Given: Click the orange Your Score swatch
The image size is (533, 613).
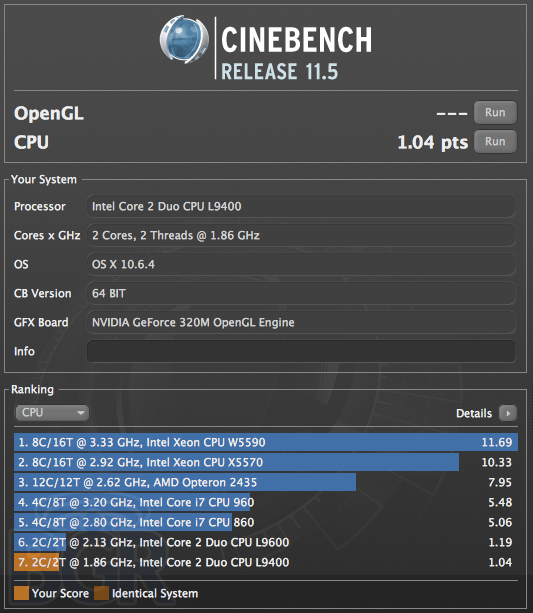Looking at the screenshot, I should click(21, 593).
